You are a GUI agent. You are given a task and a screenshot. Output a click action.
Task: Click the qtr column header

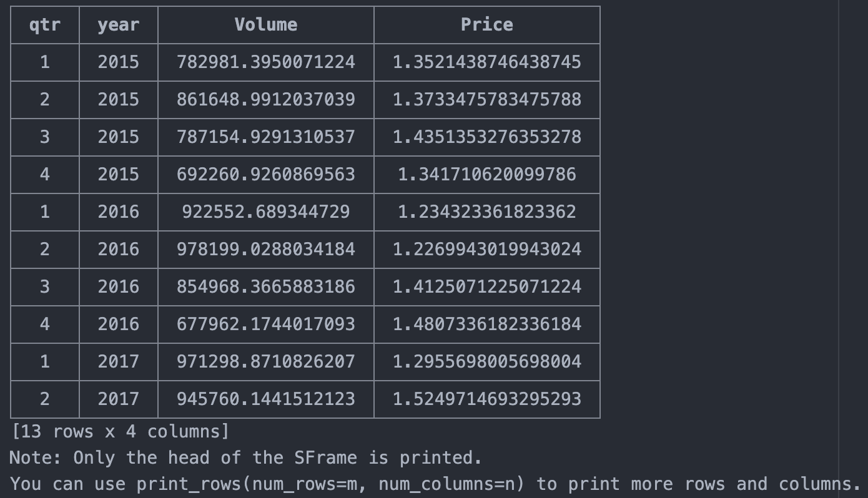coord(44,25)
